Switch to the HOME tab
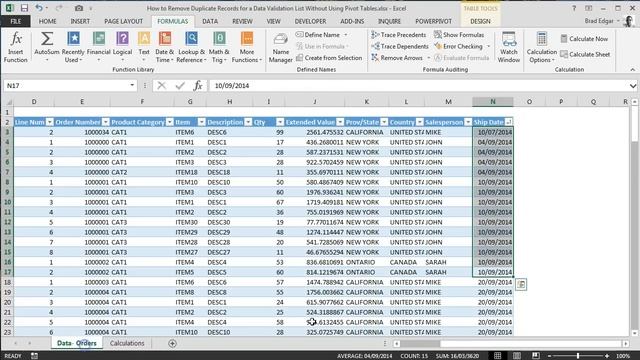640x360 pixels. click(x=48, y=21)
